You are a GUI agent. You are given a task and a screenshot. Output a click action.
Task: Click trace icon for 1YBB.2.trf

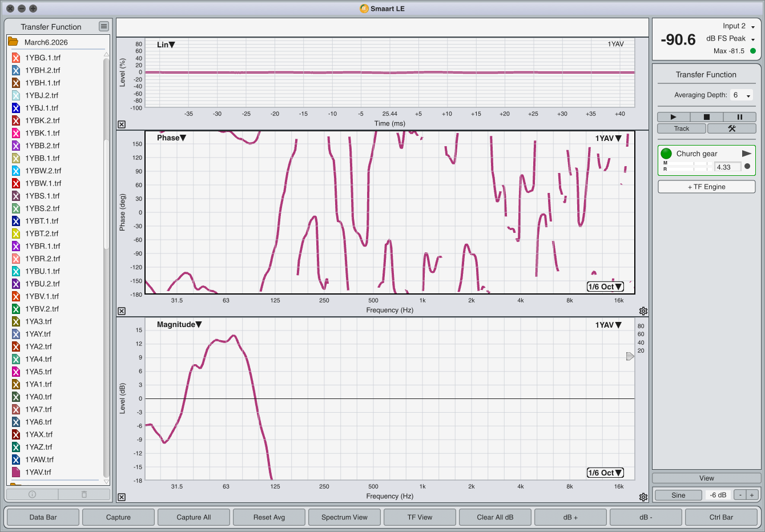point(16,146)
